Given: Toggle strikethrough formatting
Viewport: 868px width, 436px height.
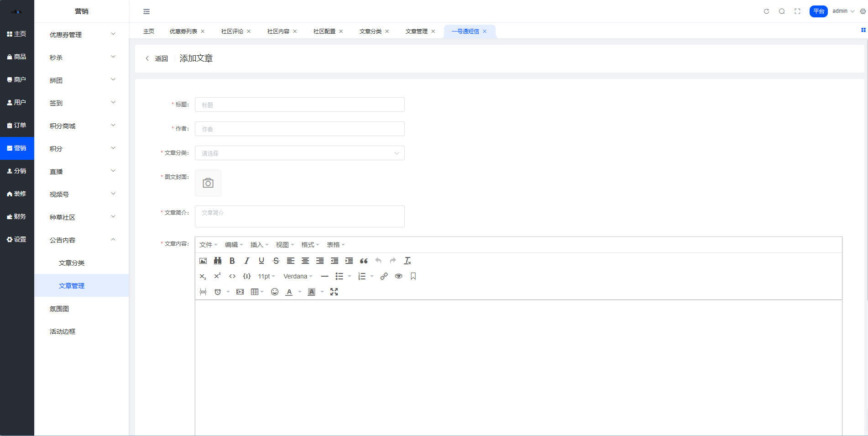Looking at the screenshot, I should tap(276, 261).
